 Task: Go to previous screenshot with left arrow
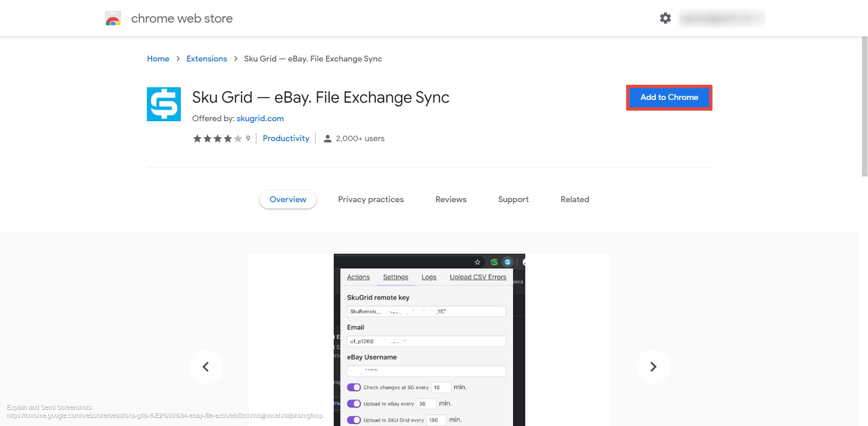click(206, 367)
